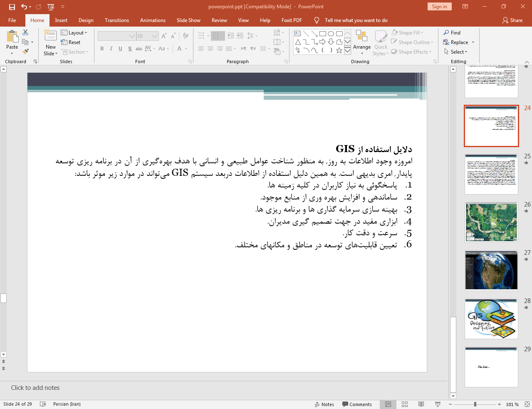
Task: Open the Slide Show tab
Action: [188, 20]
